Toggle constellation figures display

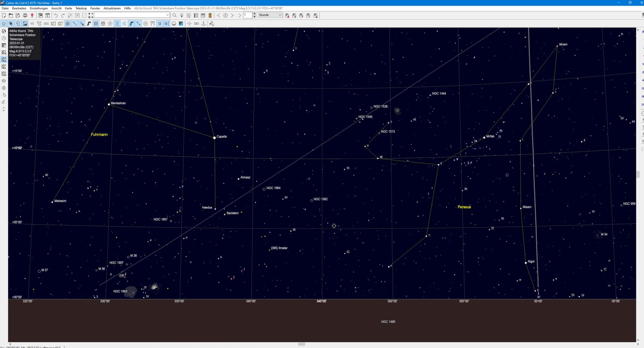tap(117, 23)
